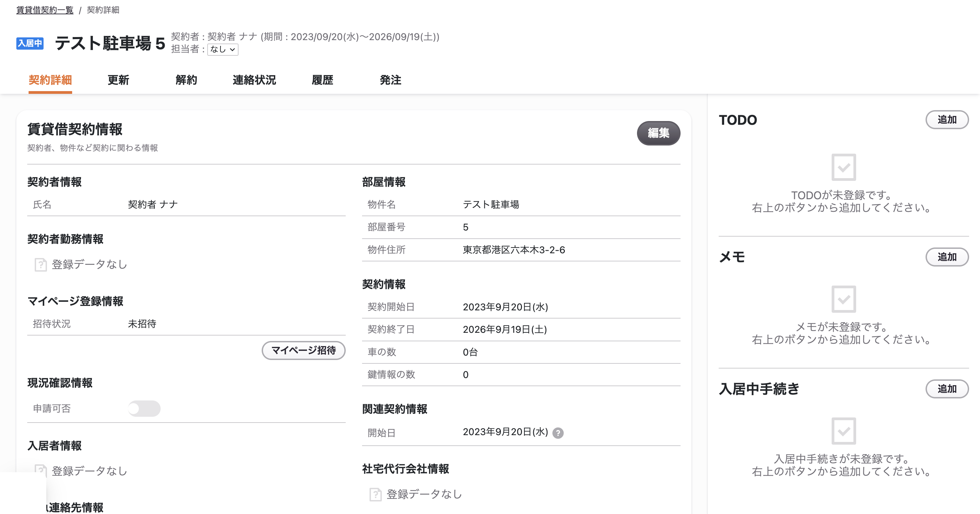Click the 入居中 status badge
Image resolution: width=980 pixels, height=514 pixels.
[30, 43]
